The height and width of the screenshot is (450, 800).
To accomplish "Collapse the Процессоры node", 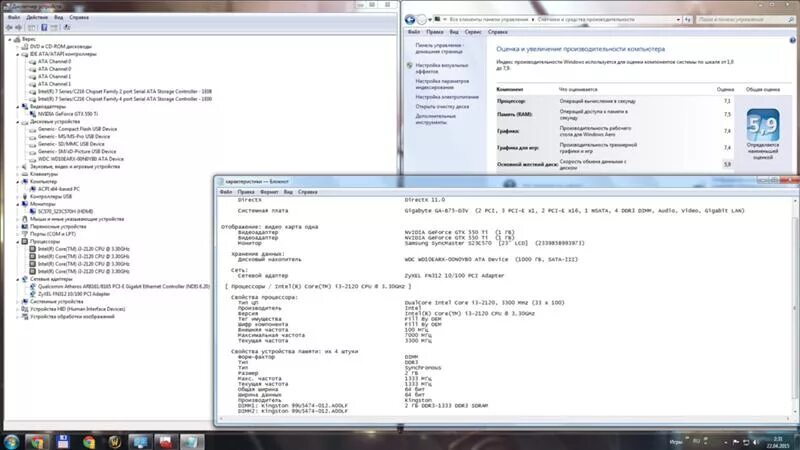I will (17, 242).
